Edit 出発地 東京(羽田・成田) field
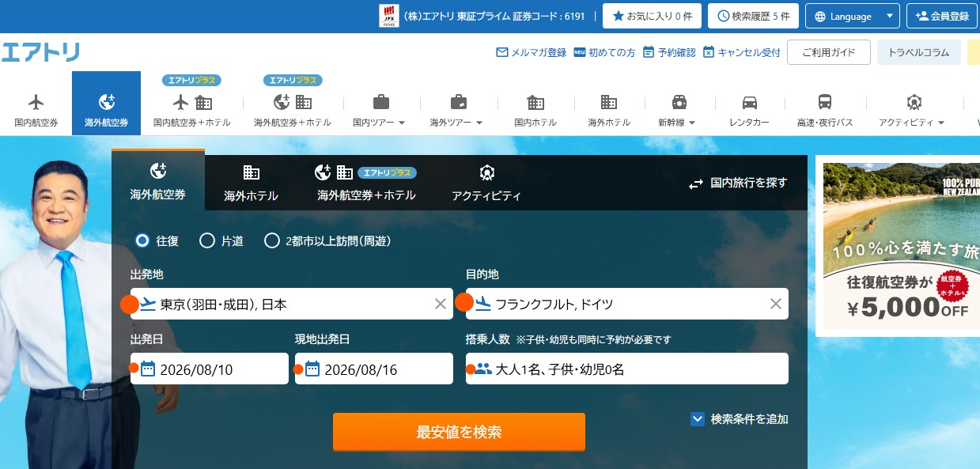 (x=292, y=304)
